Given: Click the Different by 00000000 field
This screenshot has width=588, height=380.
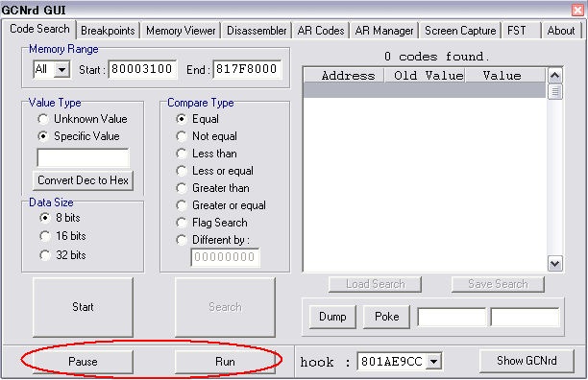Looking at the screenshot, I should (225, 257).
